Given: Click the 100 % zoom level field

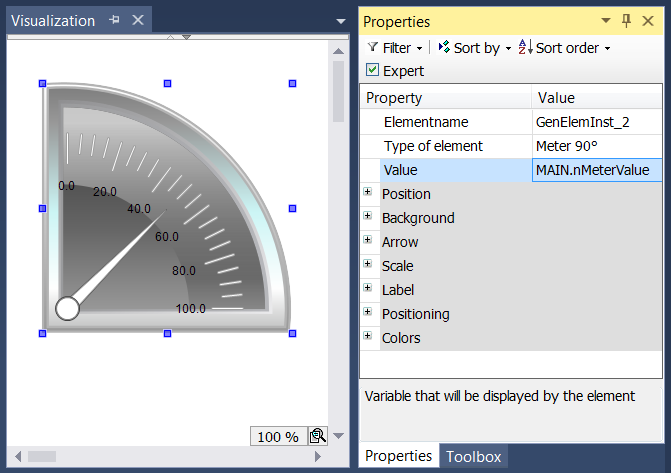Looking at the screenshot, I should click(278, 437).
